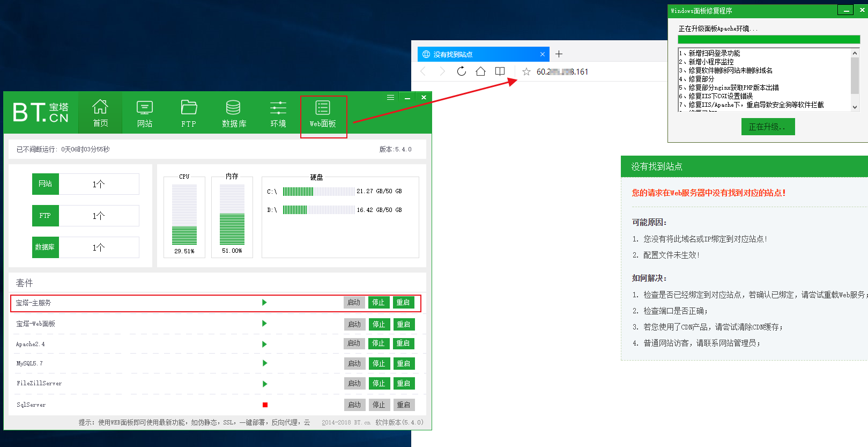Image resolution: width=868 pixels, height=447 pixels.
Task: Click 停止 for 宝塔-主服务
Action: tap(379, 303)
